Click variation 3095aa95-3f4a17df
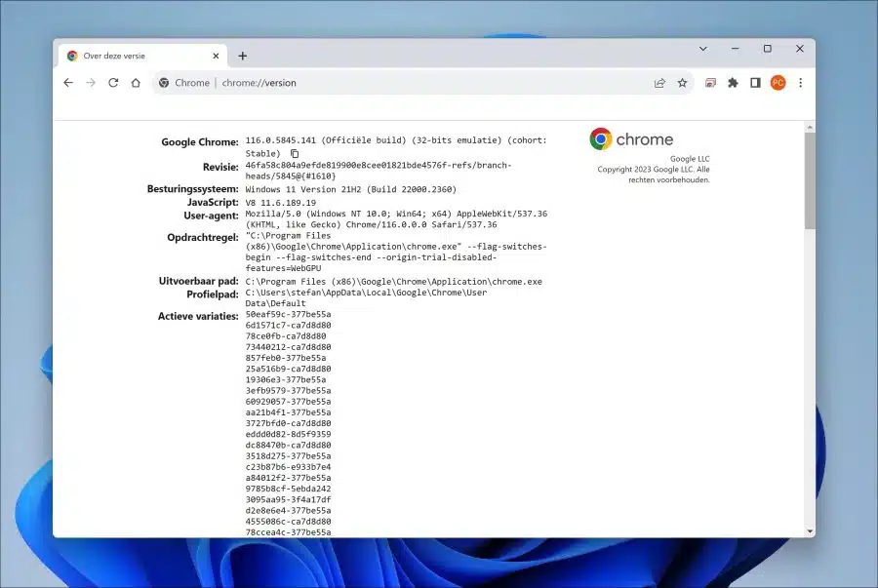The height and width of the screenshot is (588, 878). tap(289, 499)
